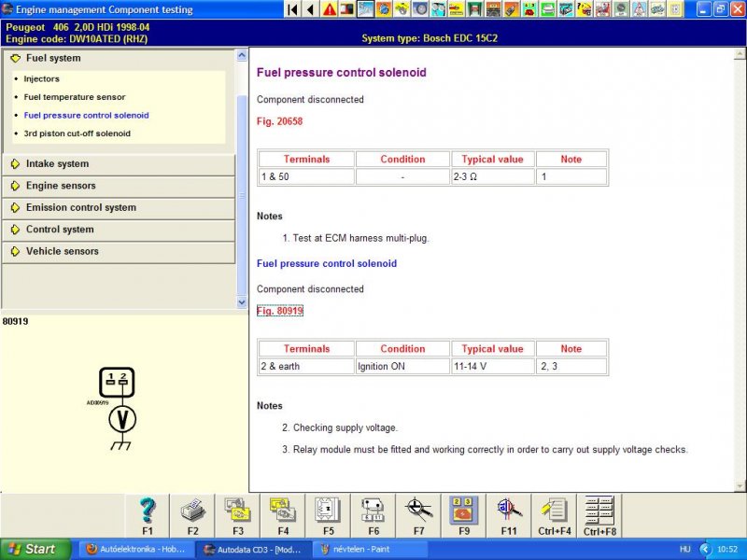747x560 pixels.
Task: Click the F9 component testing icon
Action: tap(464, 516)
